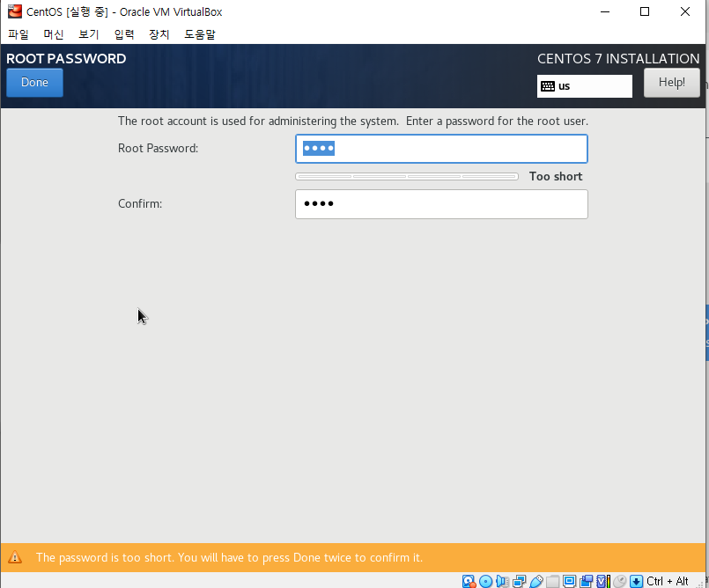Click the shared folders status icon
This screenshot has width=709, height=588.
click(552, 581)
